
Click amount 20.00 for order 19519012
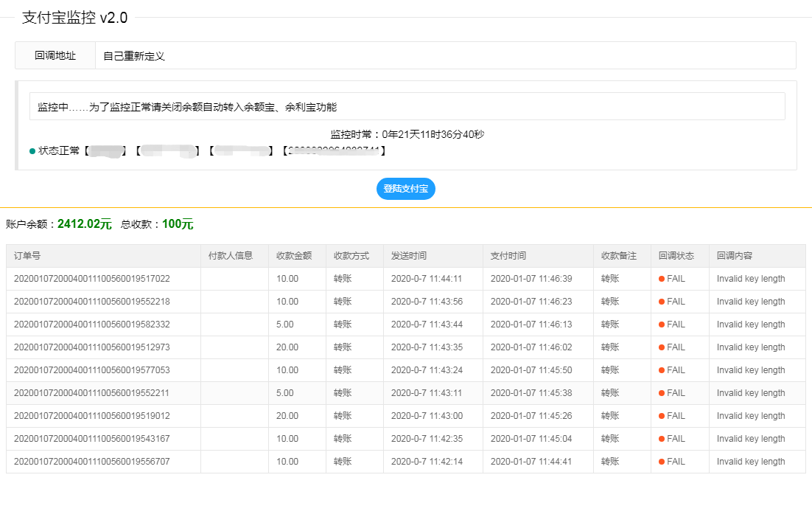tap(287, 415)
